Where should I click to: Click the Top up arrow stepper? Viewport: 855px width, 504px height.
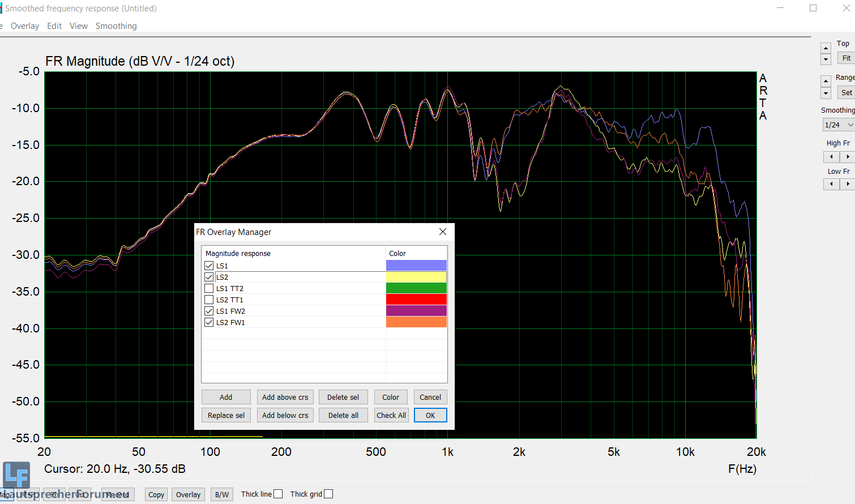click(x=826, y=48)
